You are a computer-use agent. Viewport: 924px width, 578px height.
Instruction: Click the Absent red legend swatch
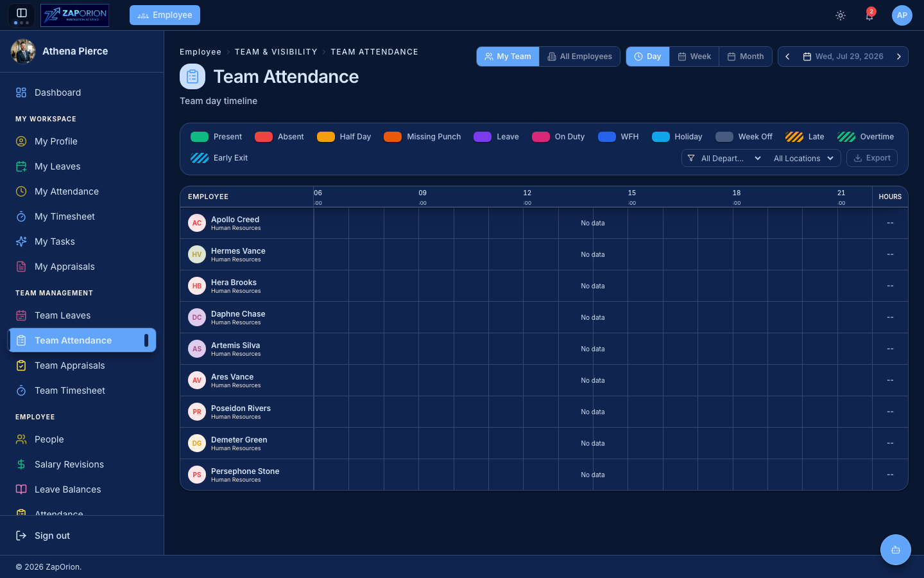click(x=264, y=137)
